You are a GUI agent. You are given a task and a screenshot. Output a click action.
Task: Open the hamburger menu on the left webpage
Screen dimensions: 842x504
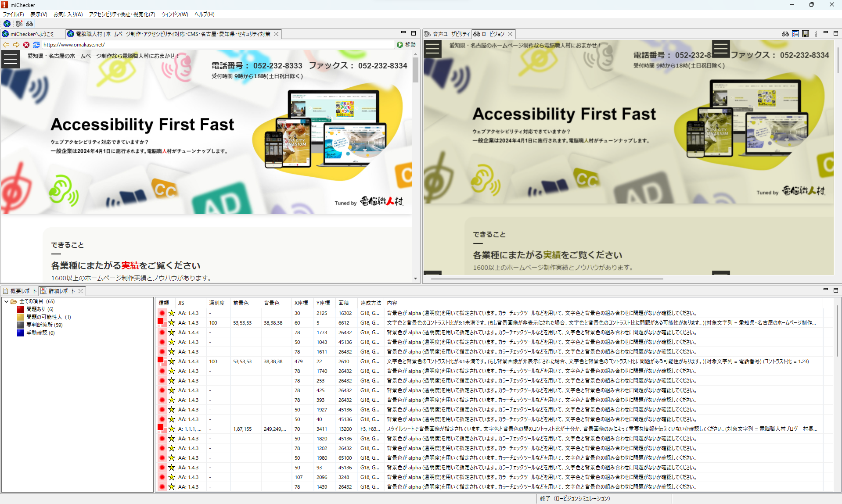point(11,59)
